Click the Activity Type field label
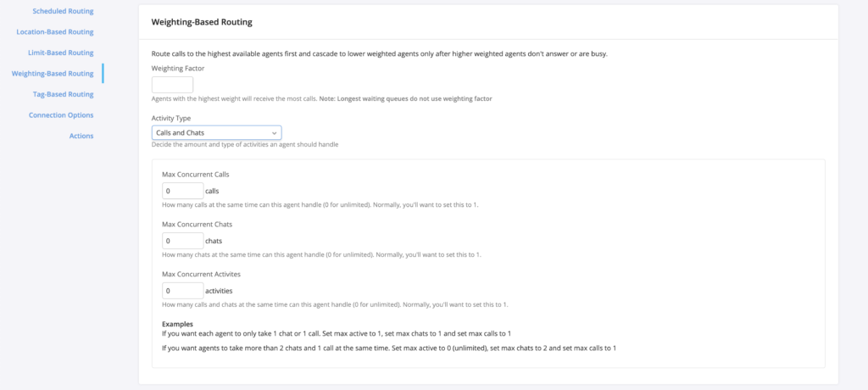 170,118
